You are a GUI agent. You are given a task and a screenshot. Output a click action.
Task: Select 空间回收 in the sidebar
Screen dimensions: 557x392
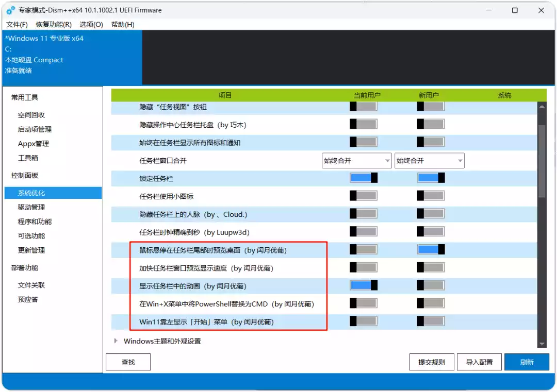(x=31, y=115)
